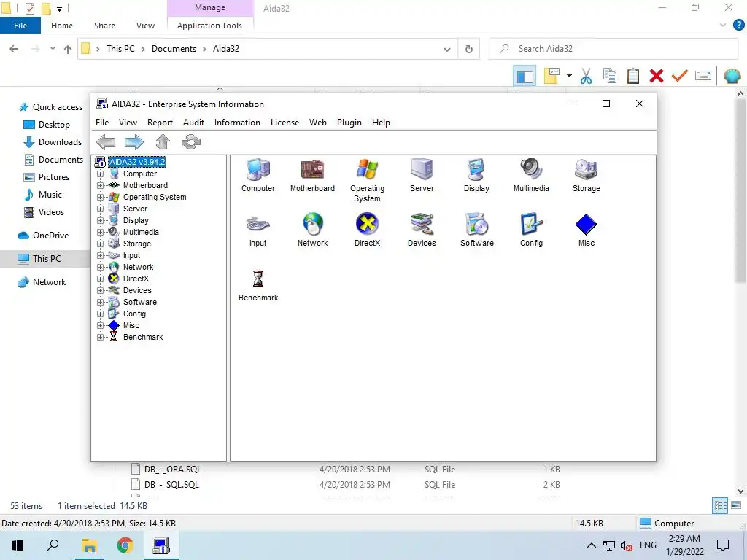Switch to Explorer Application Tools tab

[209, 26]
